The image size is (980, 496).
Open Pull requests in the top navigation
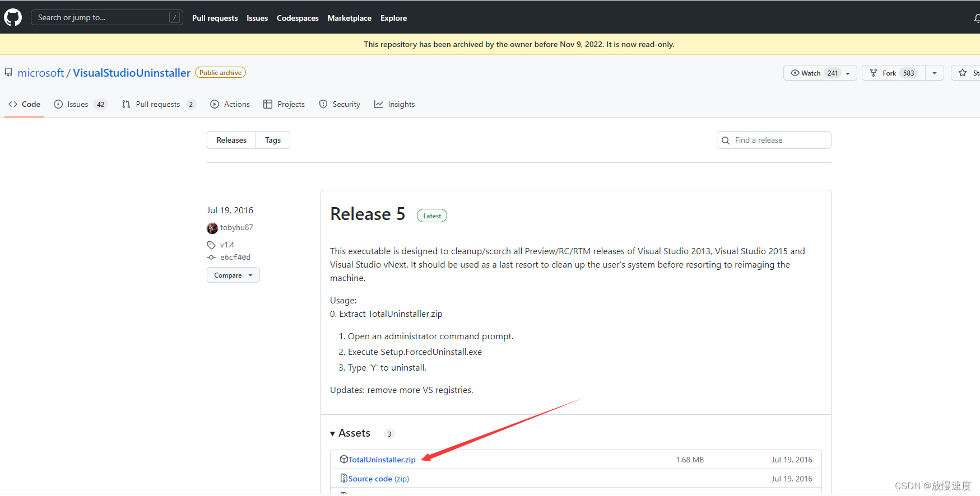215,18
